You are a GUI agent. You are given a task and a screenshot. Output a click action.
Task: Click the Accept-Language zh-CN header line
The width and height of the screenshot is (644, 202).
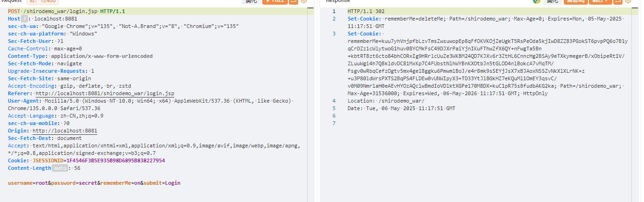(56, 116)
